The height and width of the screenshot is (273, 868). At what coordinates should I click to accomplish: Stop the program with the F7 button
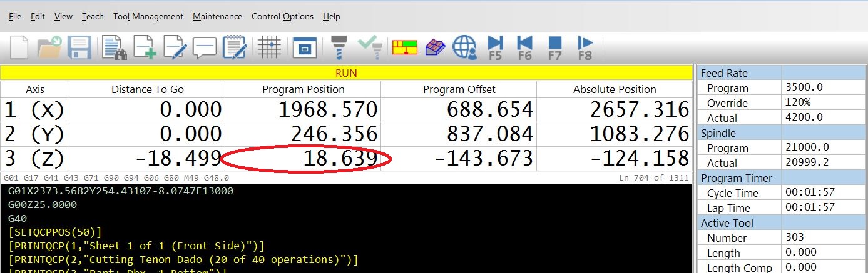point(554,47)
